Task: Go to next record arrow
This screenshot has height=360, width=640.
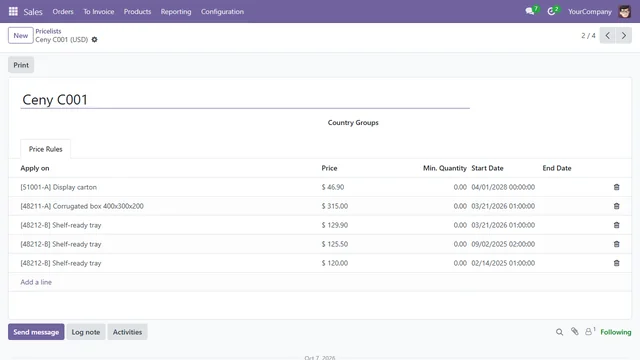Action: 624,36
